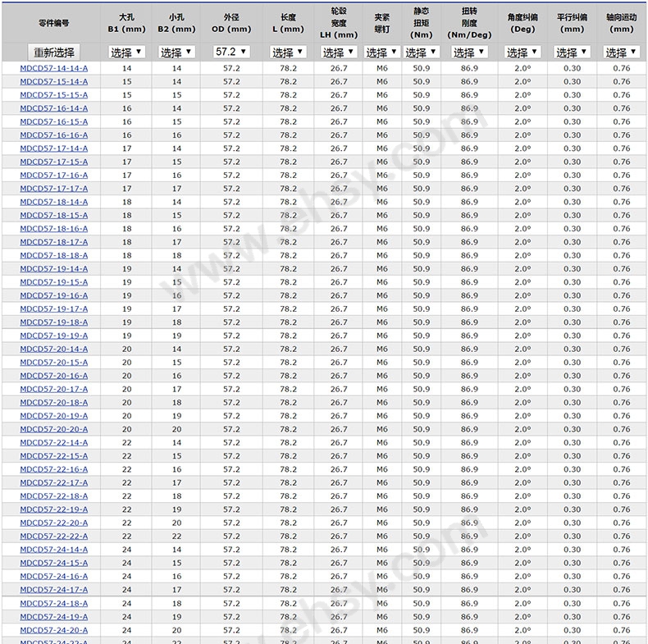Open the 轴向运动 filter dropdown

621,52
